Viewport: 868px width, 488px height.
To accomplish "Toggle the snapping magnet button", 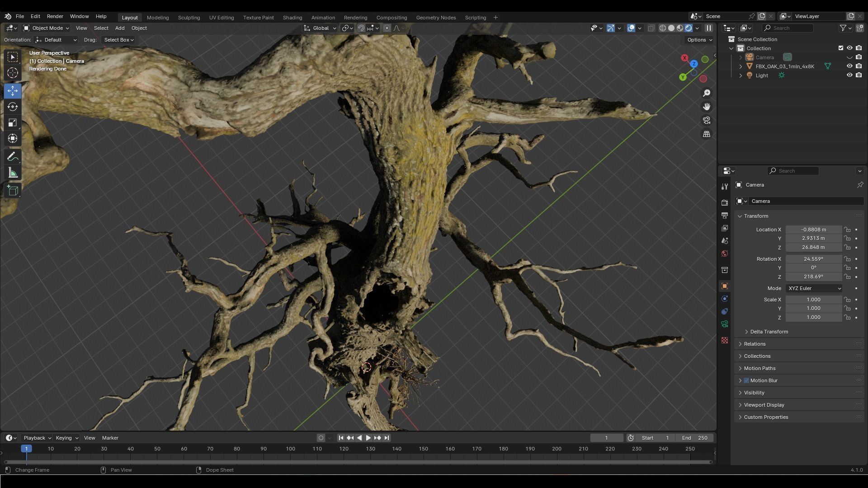I will [x=361, y=28].
